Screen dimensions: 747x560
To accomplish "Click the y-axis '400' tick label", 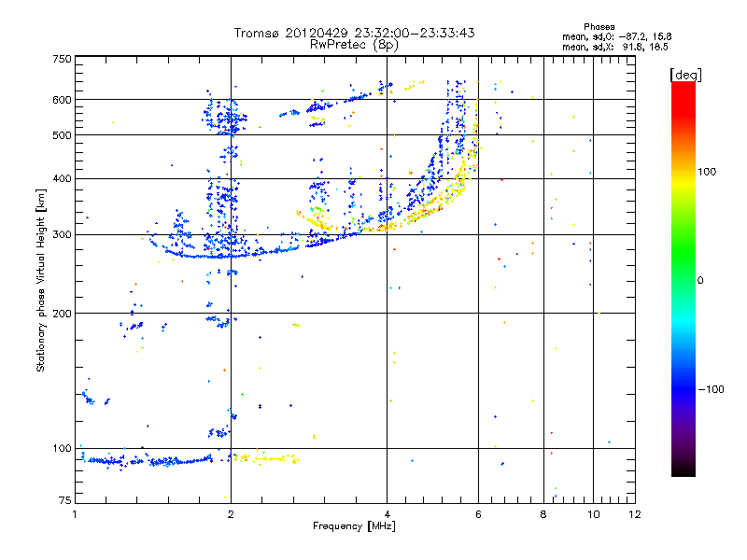I will [63, 178].
